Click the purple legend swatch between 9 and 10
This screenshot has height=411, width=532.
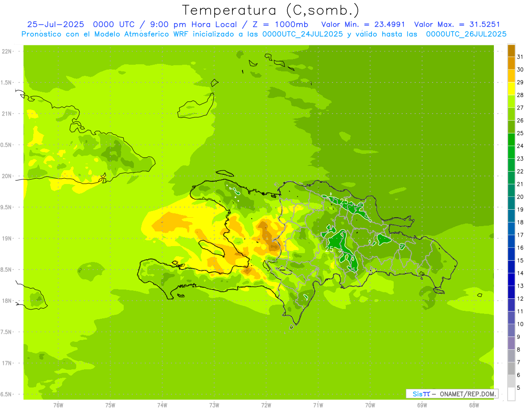tap(511, 330)
